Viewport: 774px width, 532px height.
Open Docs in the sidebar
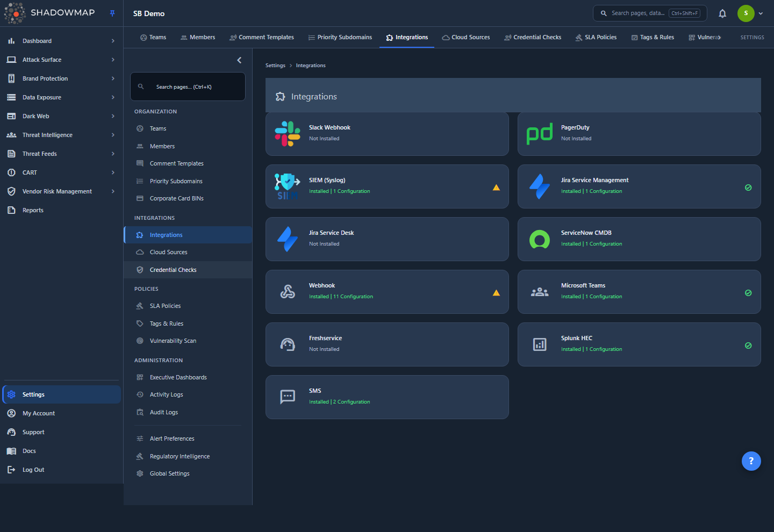pos(61,451)
